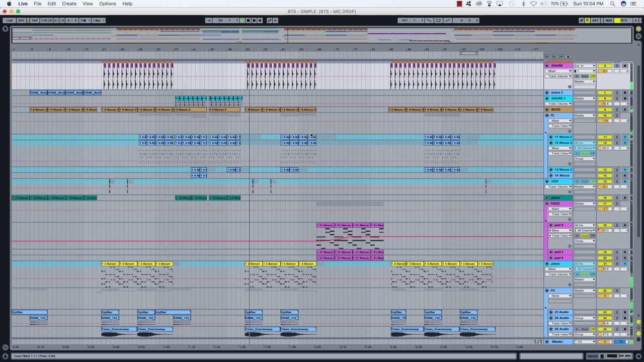Solo the BASS track

click(617, 109)
